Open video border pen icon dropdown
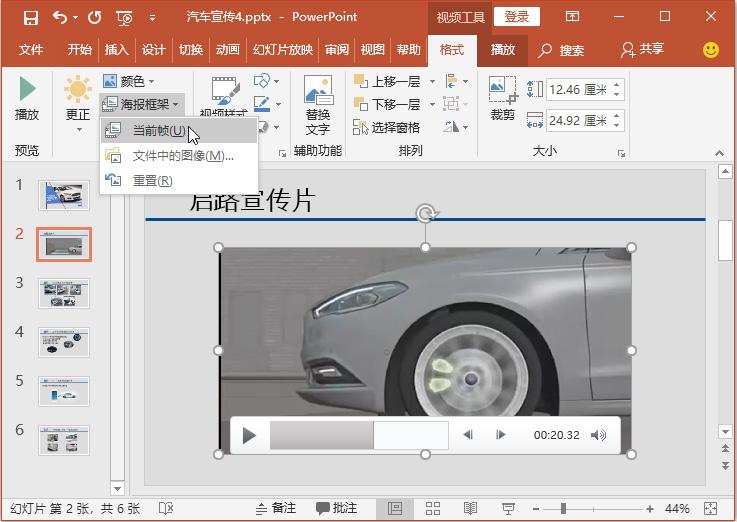737x522 pixels. (x=267, y=103)
